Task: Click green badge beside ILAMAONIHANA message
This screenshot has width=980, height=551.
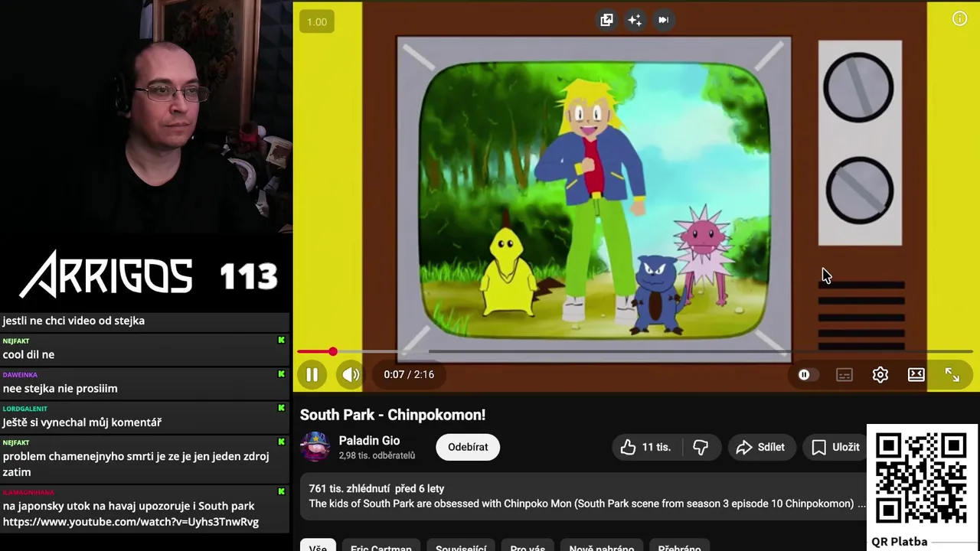Action: point(281,491)
